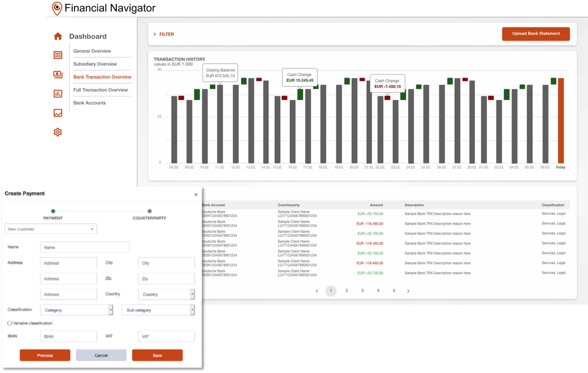Select the Counterparty step indicator
Viewport: 588px width, 373px height.
(150, 211)
